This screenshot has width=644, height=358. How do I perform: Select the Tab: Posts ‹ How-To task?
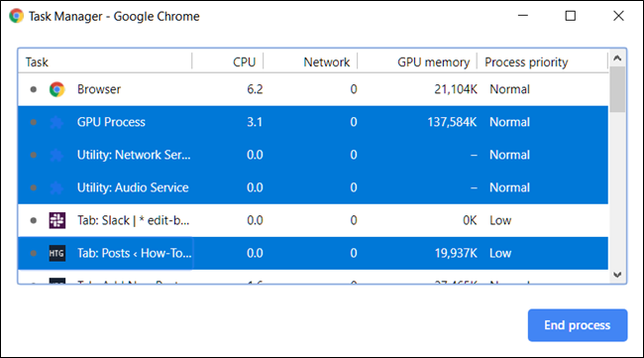click(135, 253)
